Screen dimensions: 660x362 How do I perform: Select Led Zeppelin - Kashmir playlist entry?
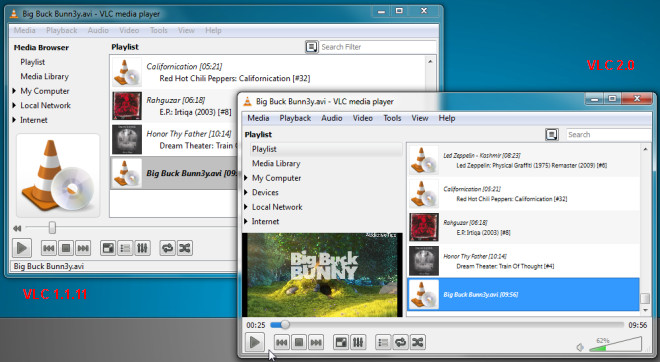pyautogui.click(x=523, y=160)
